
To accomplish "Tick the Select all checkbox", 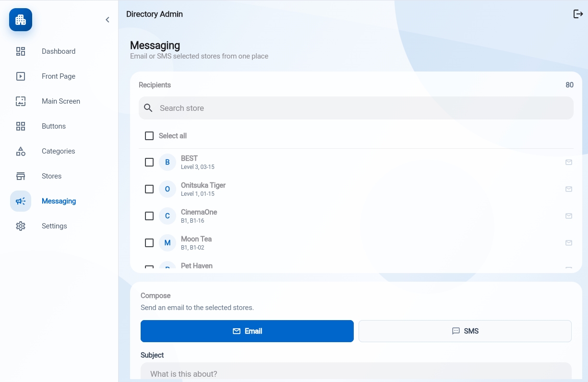I will 149,136.
